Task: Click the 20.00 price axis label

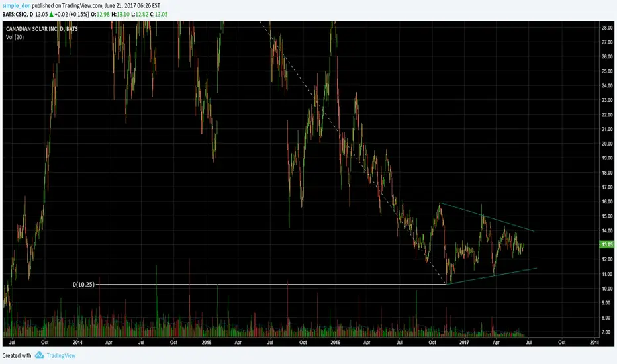Action: (x=607, y=144)
